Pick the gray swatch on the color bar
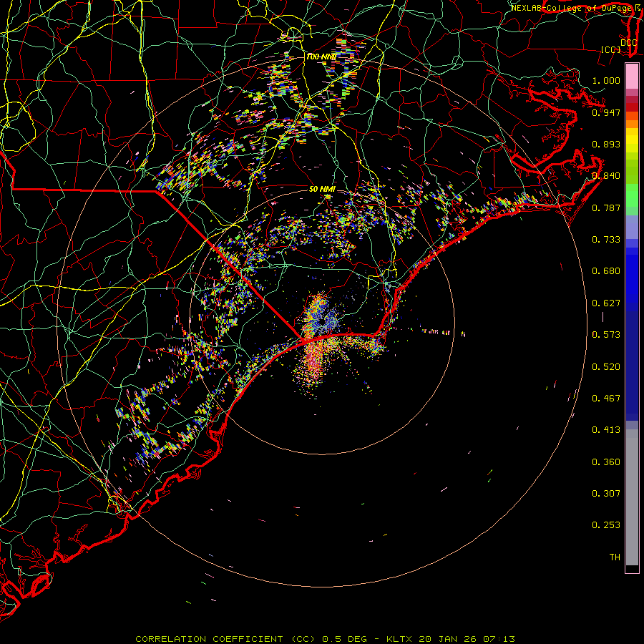 tap(632, 497)
